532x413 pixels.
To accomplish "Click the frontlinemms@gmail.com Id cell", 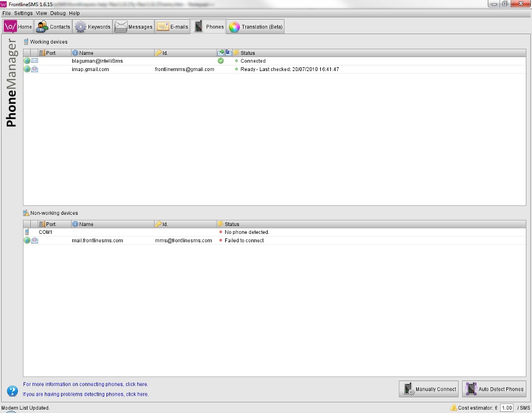I will click(x=185, y=69).
